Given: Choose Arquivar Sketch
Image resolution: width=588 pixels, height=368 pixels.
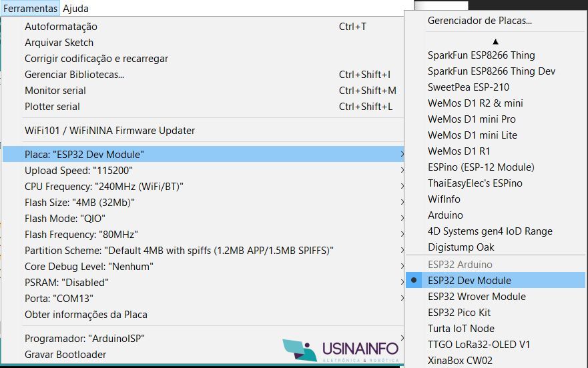Looking at the screenshot, I should (203, 43).
